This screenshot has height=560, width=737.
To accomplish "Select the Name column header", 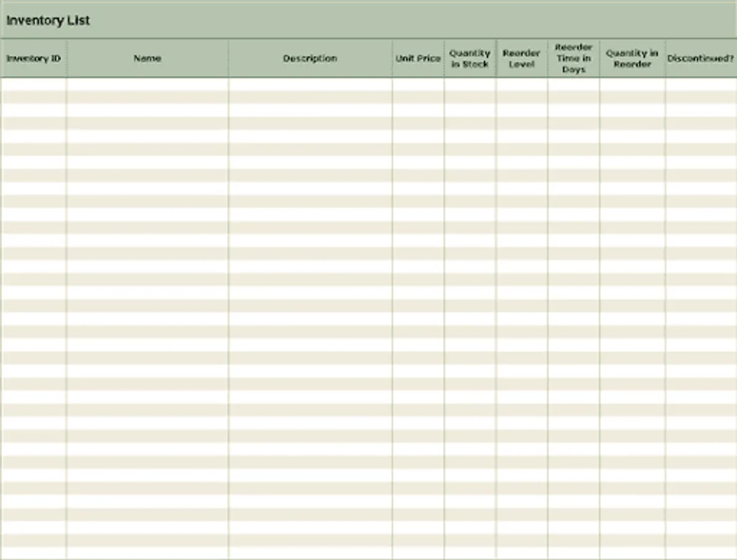I will (x=147, y=58).
